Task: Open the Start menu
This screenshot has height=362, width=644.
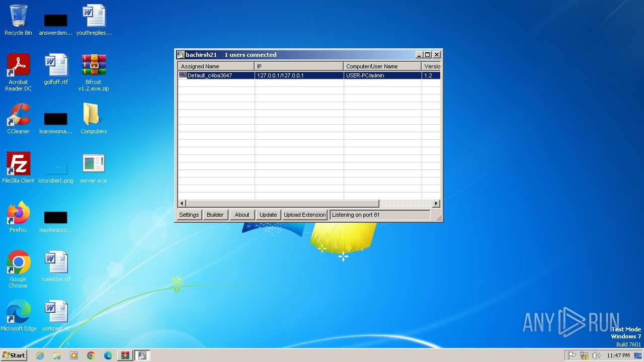Action: (x=14, y=355)
